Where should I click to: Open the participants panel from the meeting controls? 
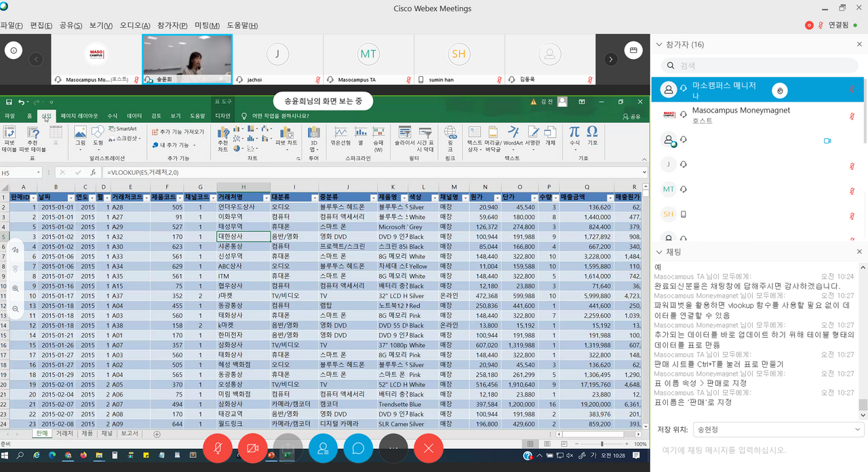click(323, 448)
